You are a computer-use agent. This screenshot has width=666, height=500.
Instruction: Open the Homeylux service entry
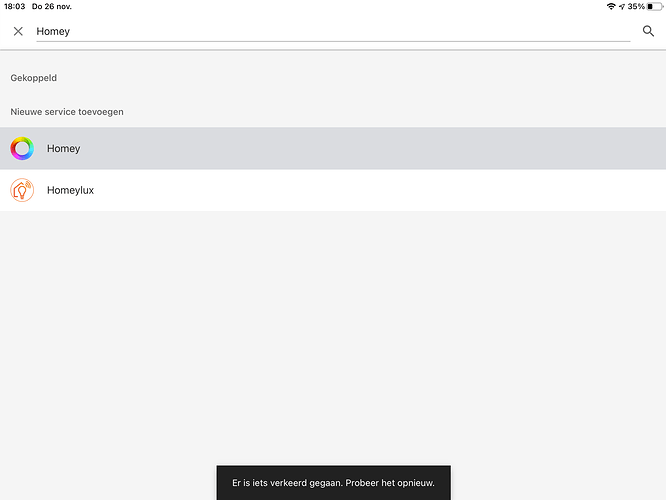333,190
